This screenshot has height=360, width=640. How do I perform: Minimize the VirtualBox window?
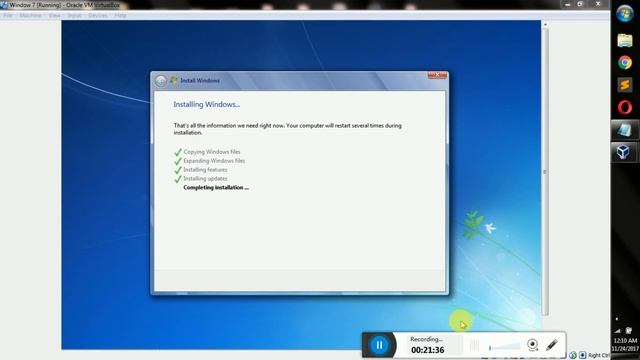pyautogui.click(x=567, y=4)
